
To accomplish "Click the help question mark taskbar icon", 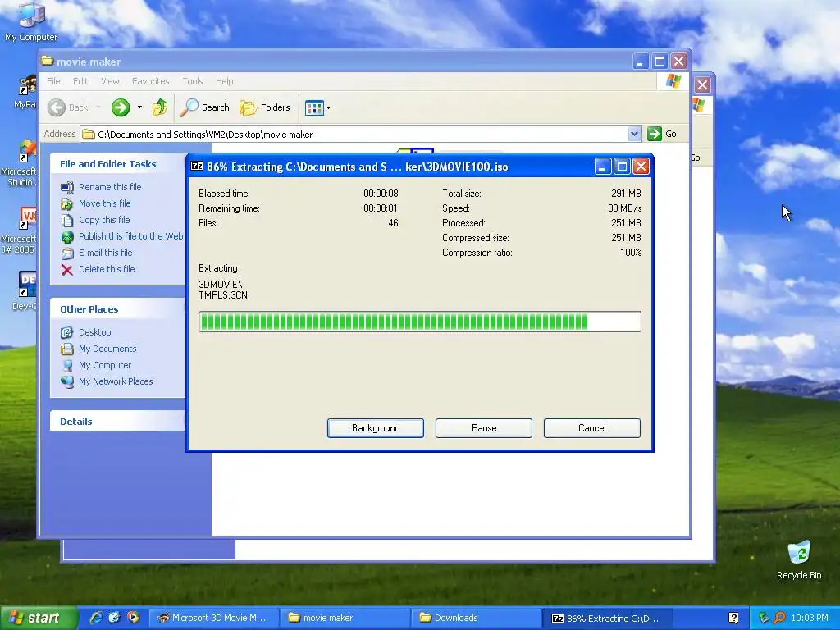I will pos(733,619).
